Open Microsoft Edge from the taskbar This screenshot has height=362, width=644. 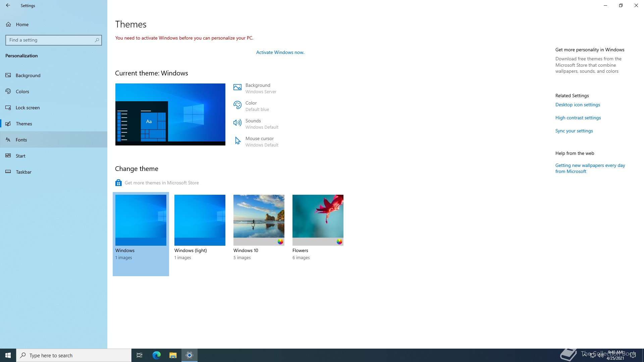point(157,355)
